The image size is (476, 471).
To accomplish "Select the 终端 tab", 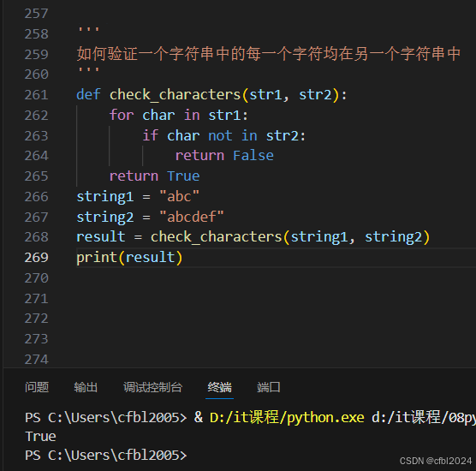I will 219,387.
